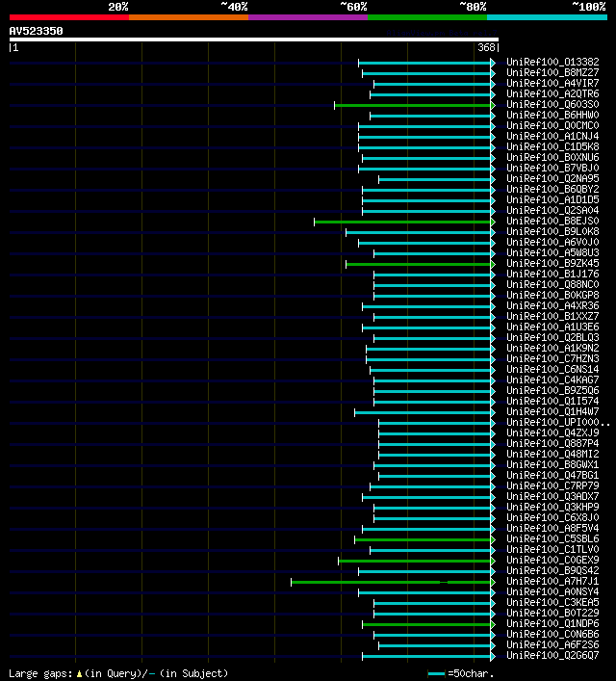Select the UniRef100_C5SBL6 label

pos(552,538)
